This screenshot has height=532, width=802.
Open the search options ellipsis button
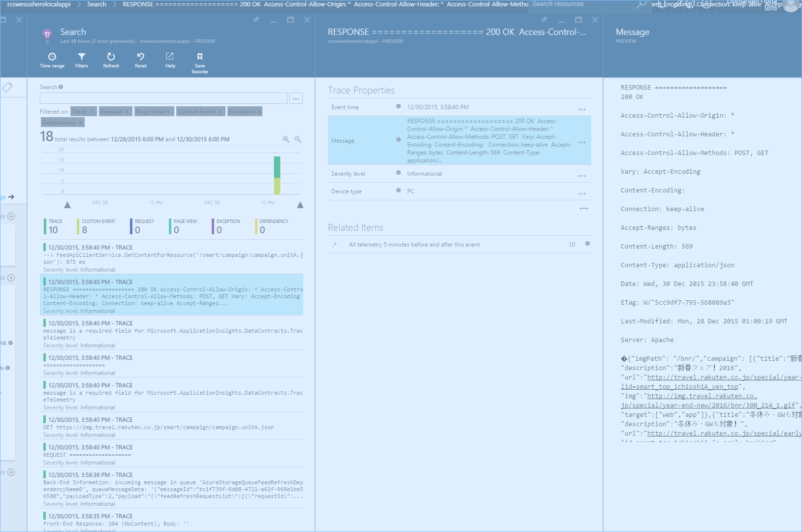(296, 98)
